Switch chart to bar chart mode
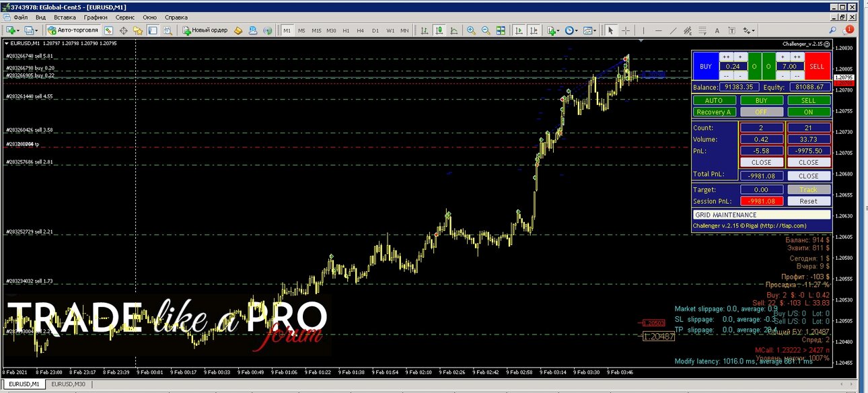This screenshot has width=868, height=393. coord(424,30)
